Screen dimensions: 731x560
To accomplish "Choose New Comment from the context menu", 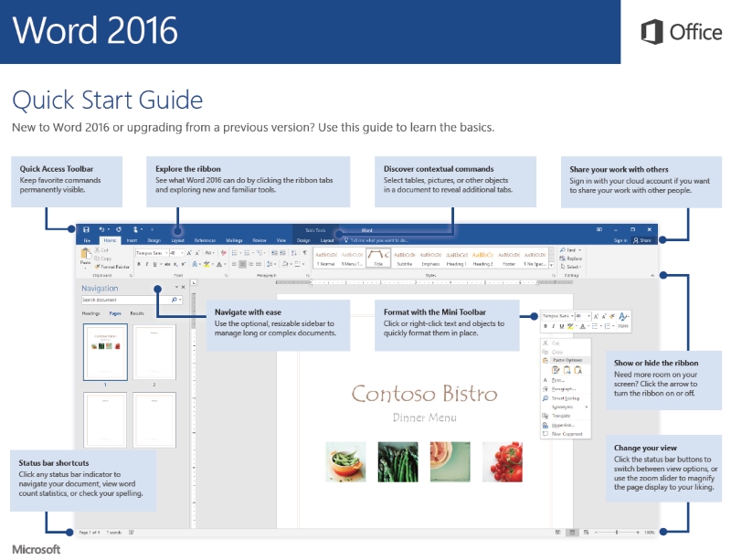I will tap(565, 435).
